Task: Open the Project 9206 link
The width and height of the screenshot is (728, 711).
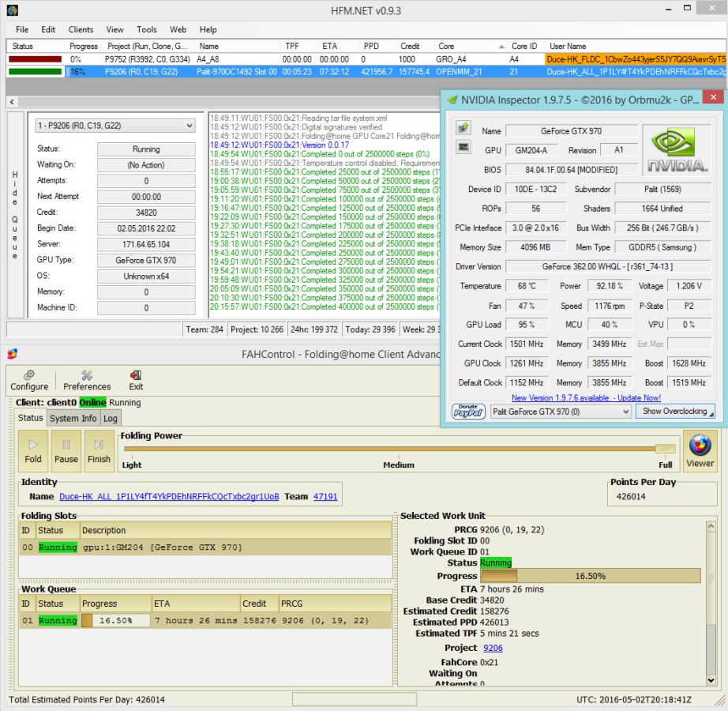Action: [x=493, y=648]
